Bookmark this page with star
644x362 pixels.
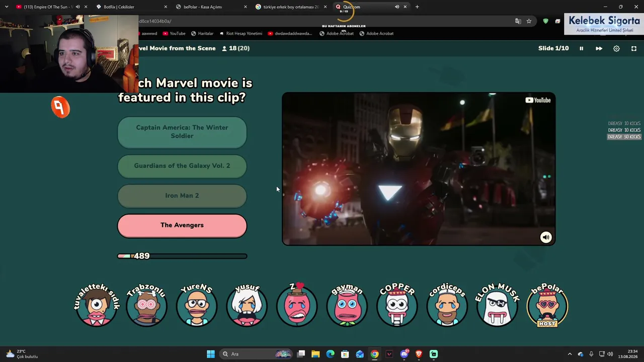(529, 21)
